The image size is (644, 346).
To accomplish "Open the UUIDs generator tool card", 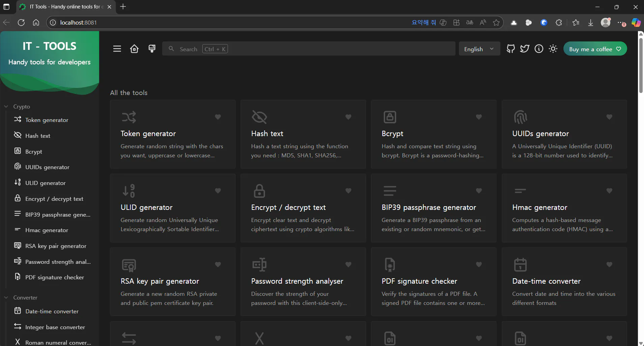I will (564, 134).
